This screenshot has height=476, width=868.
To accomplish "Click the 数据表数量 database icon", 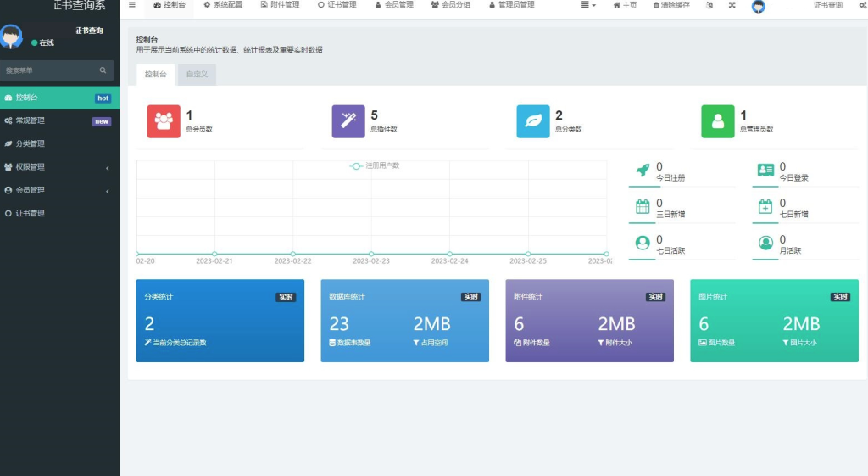I will [x=332, y=343].
